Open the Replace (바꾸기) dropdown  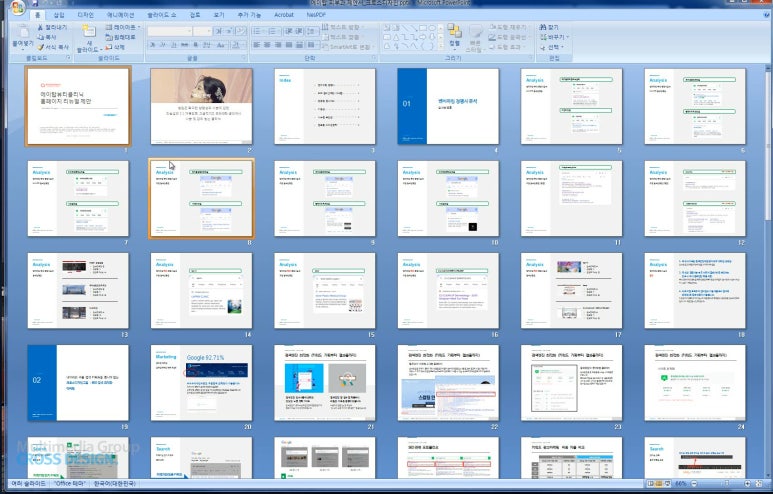point(556,37)
